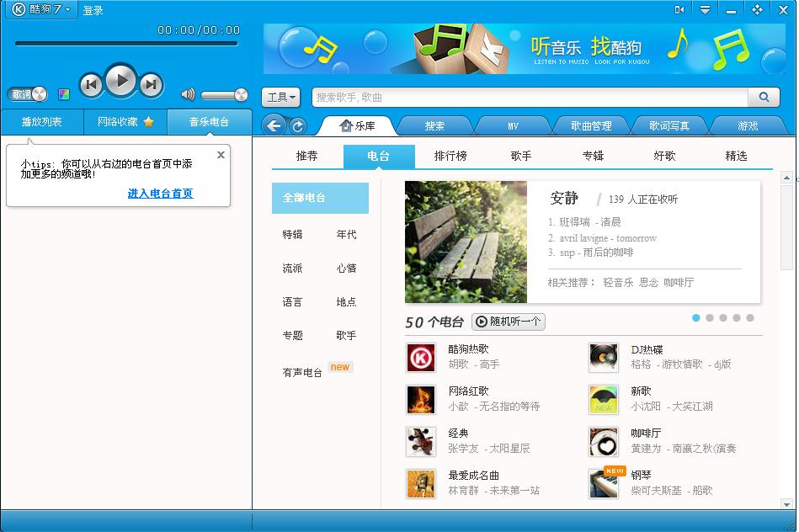The image size is (799, 532).
Task: Choose the 特辑 radio category
Action: pyautogui.click(x=292, y=234)
